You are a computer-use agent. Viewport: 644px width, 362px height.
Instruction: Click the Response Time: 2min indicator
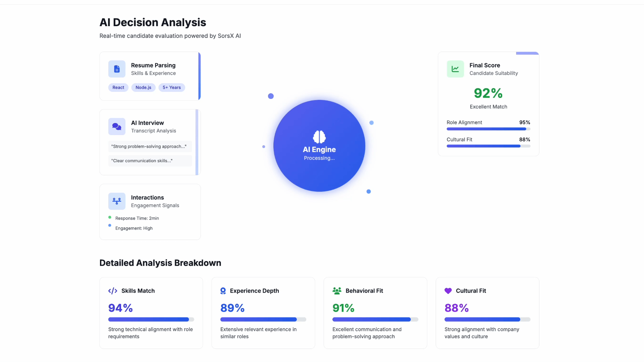click(137, 218)
